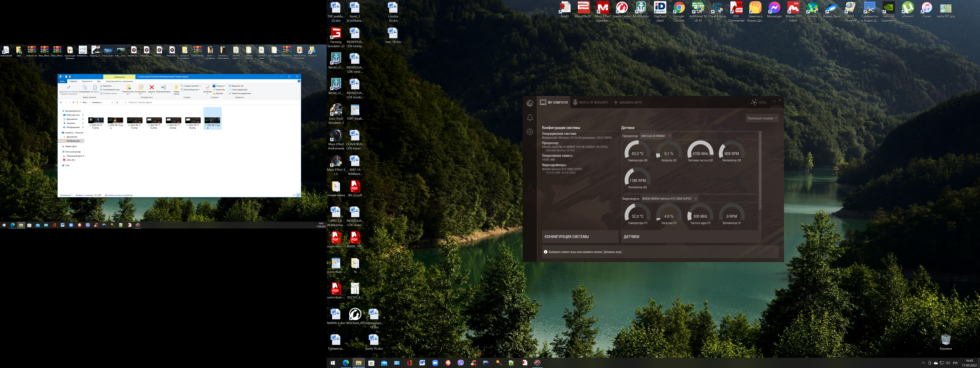
Task: Click Wargaming logo icon in Game Center sidebar
Action: pyautogui.click(x=530, y=103)
